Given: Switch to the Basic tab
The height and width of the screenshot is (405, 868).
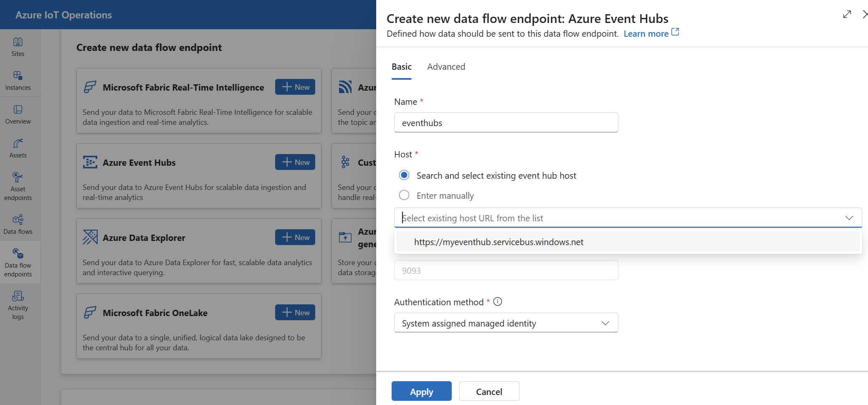Looking at the screenshot, I should (402, 67).
